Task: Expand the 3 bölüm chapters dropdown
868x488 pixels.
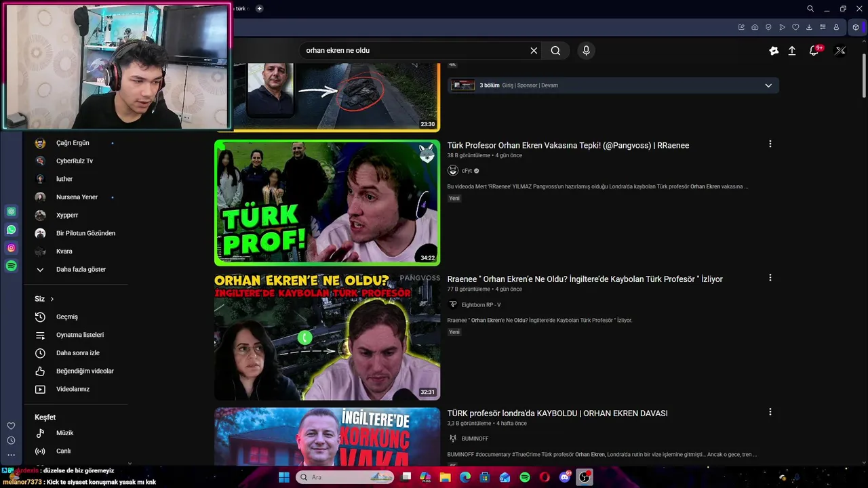Action: 768,85
